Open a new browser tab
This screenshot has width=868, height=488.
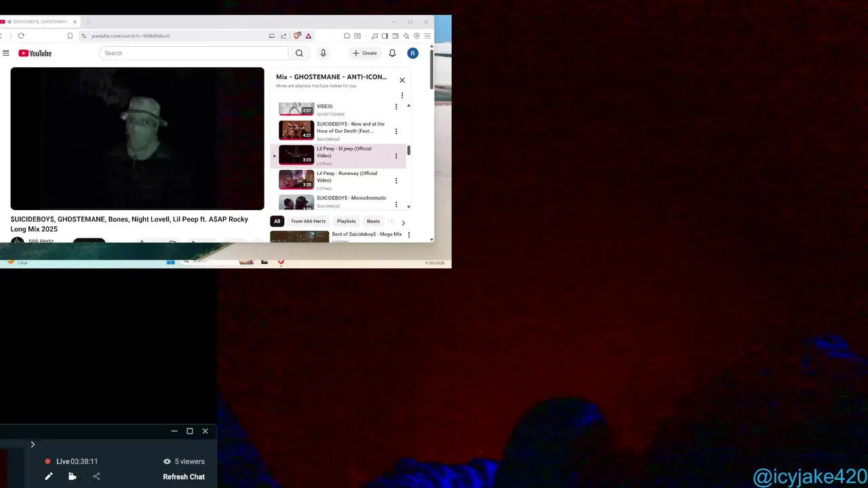coord(87,22)
